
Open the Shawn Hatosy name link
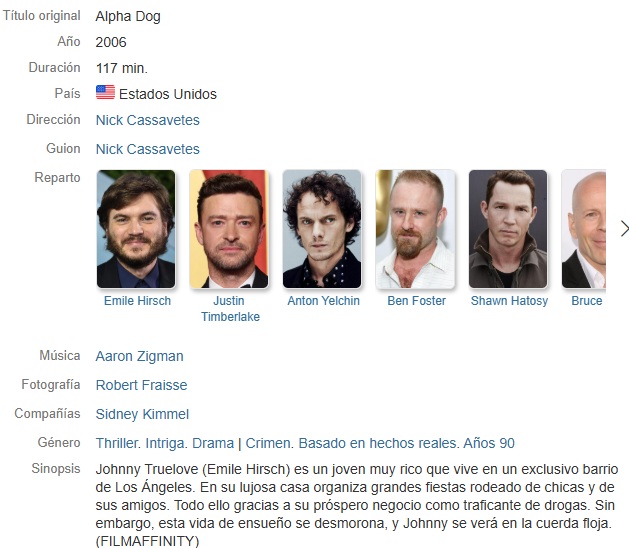click(509, 300)
